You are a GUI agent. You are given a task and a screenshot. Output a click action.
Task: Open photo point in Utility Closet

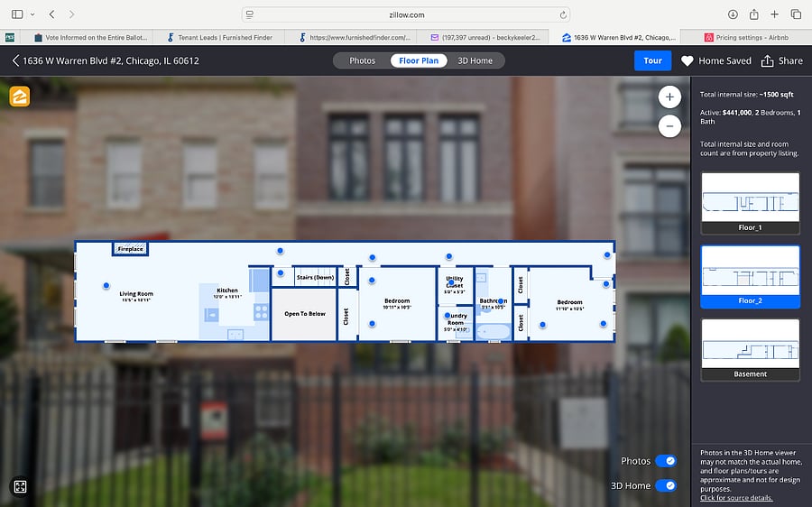452,282
